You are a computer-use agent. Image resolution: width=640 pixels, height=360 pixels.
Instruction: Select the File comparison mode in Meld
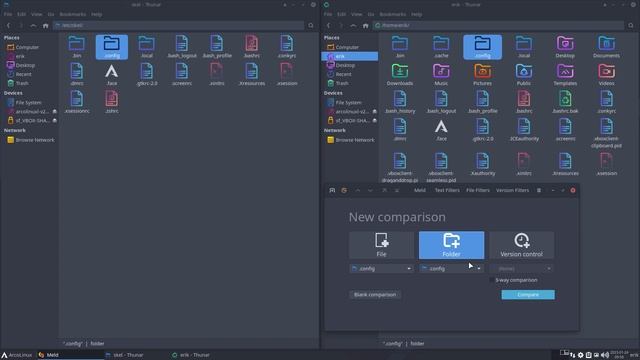(381, 245)
